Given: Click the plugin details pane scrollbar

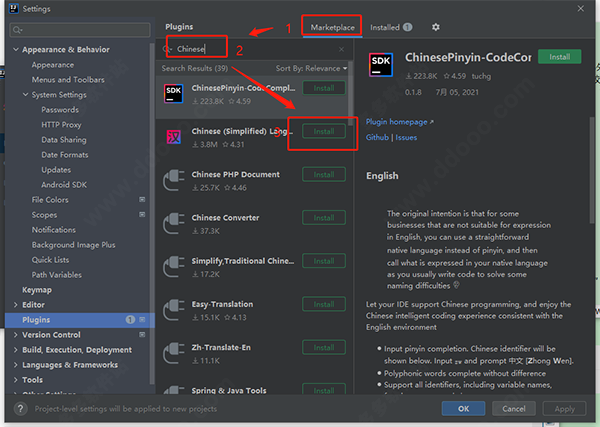Looking at the screenshot, I should click(x=592, y=170).
